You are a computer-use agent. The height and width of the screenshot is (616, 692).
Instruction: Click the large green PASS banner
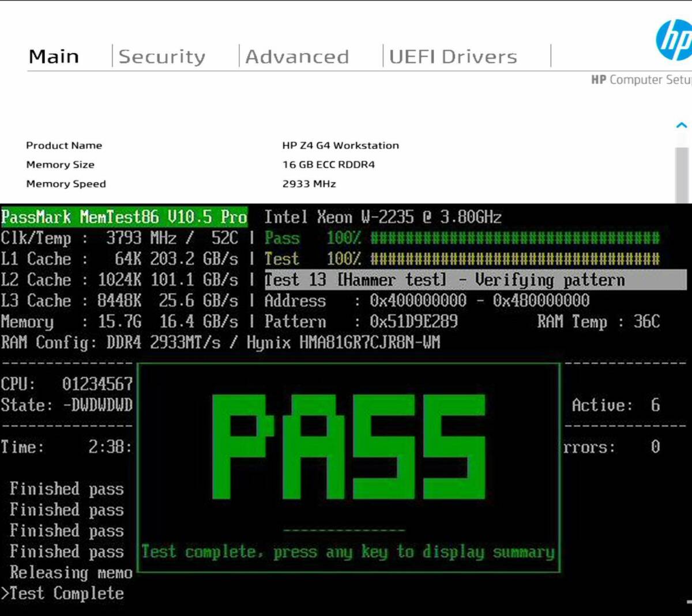pyautogui.click(x=349, y=447)
